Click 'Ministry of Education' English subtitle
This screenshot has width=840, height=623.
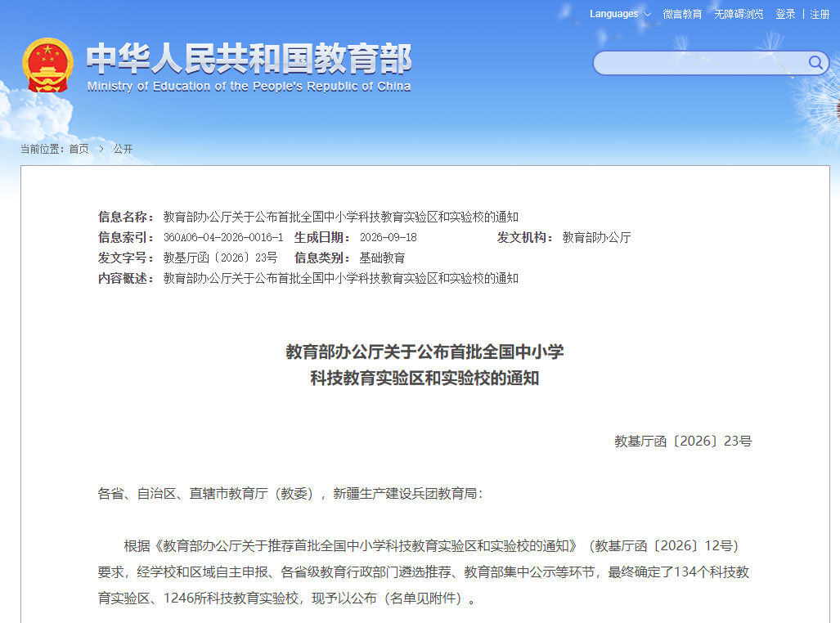click(249, 86)
